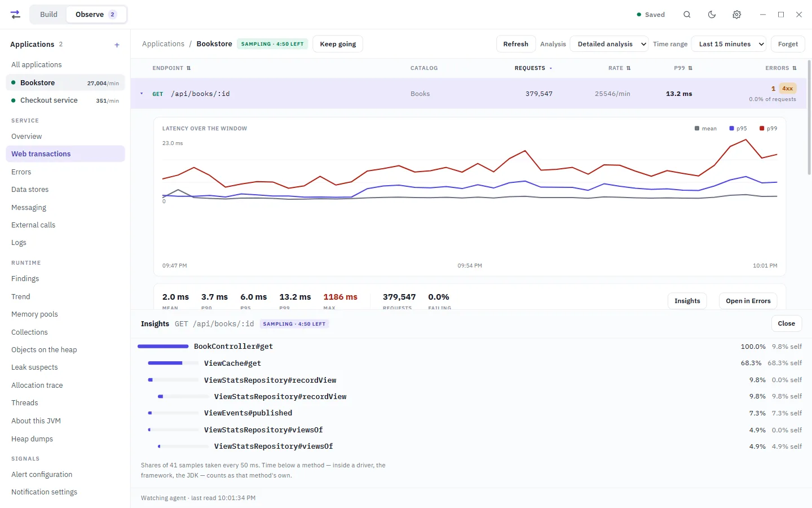Viewport: 812px width, 508px height.
Task: Click the ViewStatsRepository#recordView row with 0.0% self
Action: pos(469,380)
